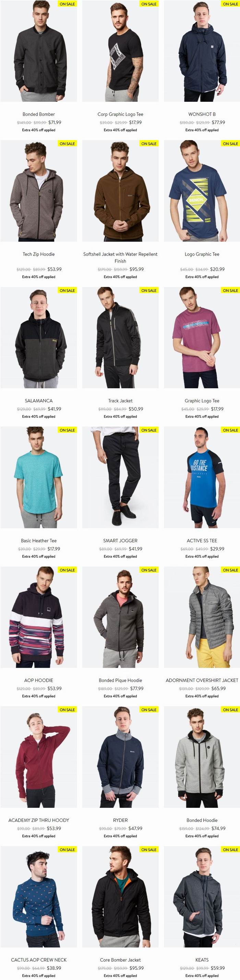Open the CACTUS AOP CREW NECK image

39,897
